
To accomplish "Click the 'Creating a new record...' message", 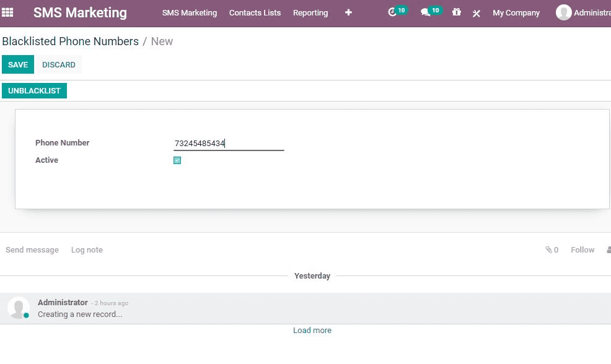I will pyautogui.click(x=80, y=314).
